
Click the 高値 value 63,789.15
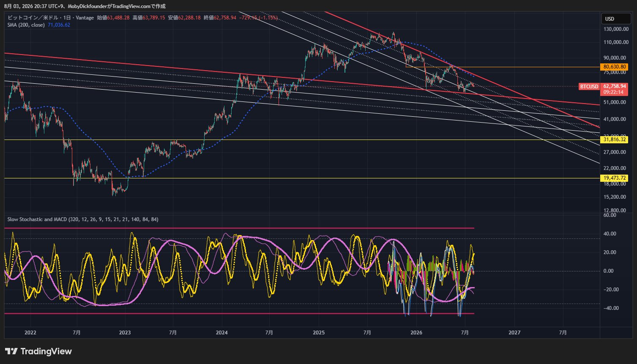154,18
